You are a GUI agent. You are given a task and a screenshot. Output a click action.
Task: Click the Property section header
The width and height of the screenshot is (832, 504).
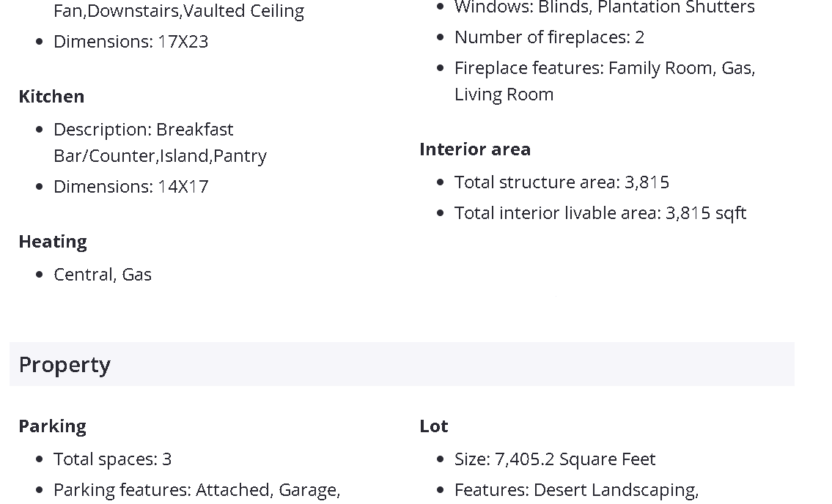pos(65,365)
